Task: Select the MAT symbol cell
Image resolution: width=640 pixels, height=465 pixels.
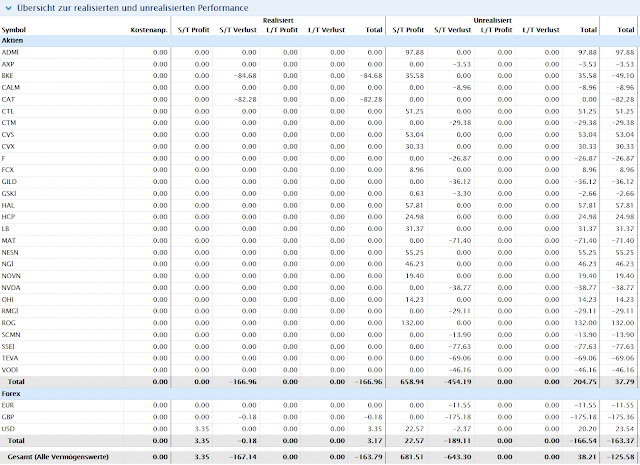Action: click(9, 240)
